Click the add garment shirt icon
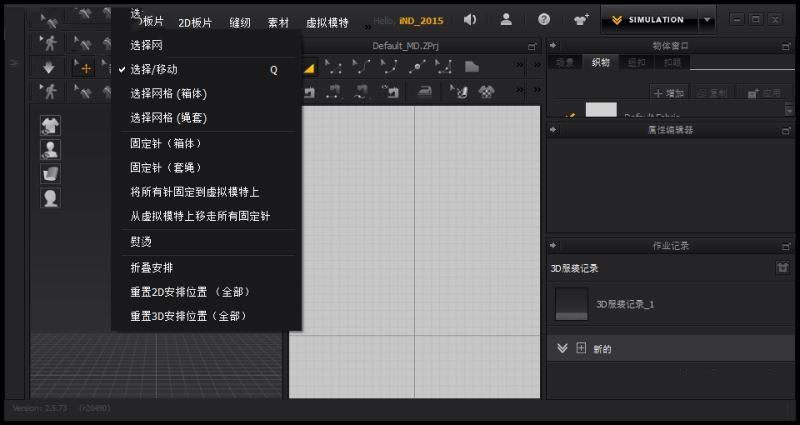 (x=581, y=19)
